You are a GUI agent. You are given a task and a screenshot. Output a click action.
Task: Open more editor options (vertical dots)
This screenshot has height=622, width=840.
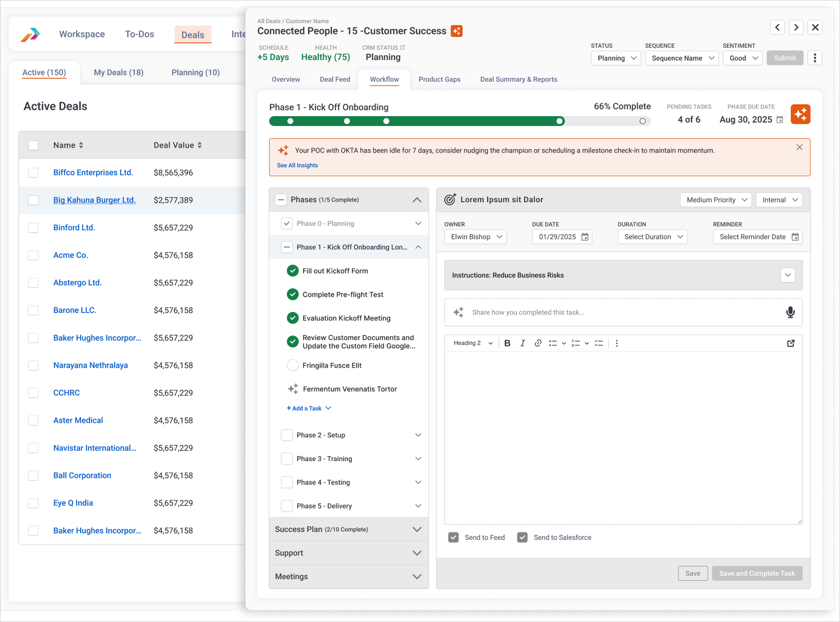tap(617, 343)
